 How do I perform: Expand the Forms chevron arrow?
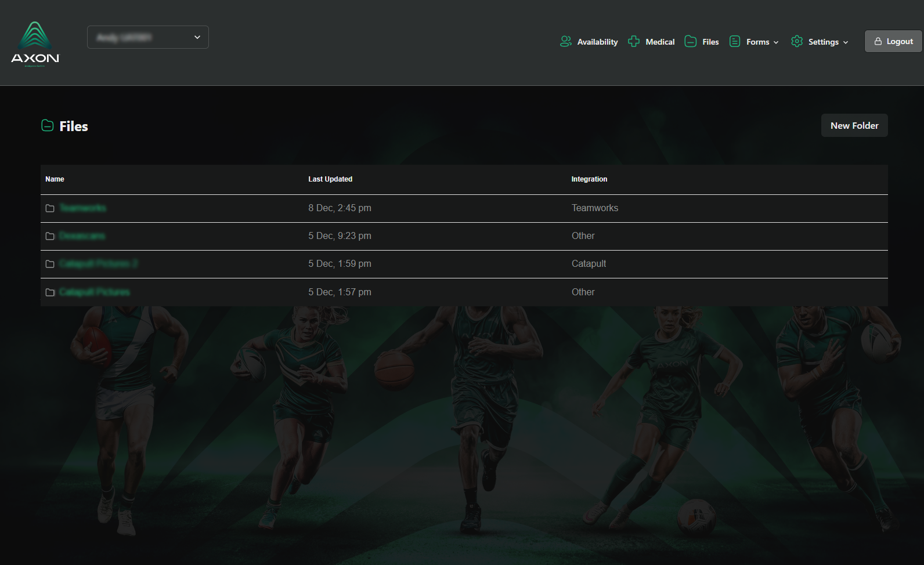click(x=776, y=42)
